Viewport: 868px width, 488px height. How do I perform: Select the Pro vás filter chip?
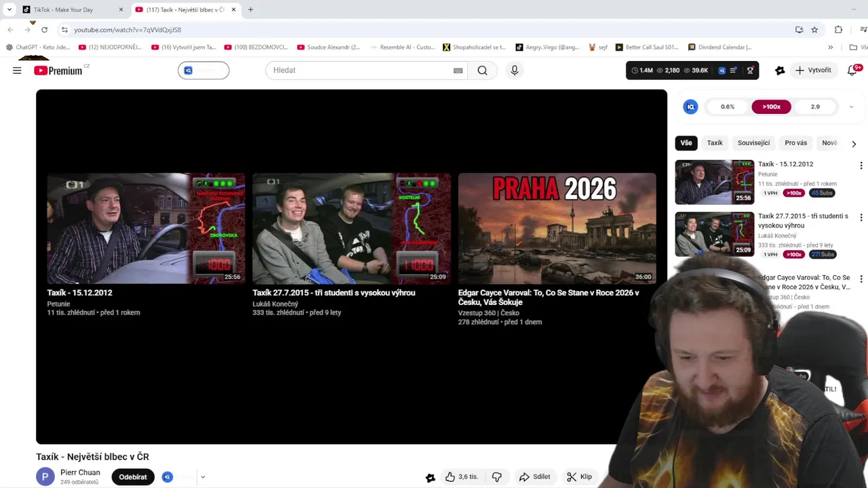[795, 143]
